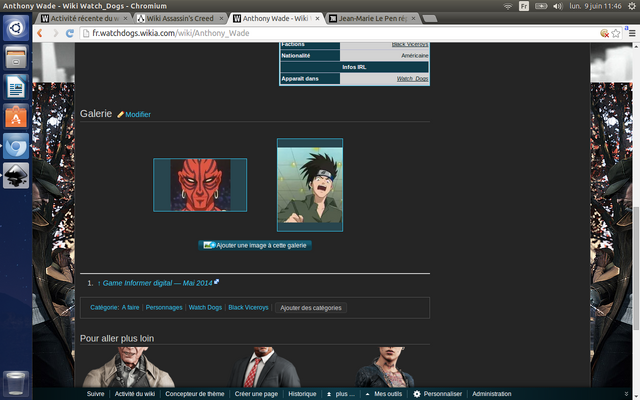Open Administration in bottom toolbar
The height and width of the screenshot is (400, 640).
(x=492, y=394)
